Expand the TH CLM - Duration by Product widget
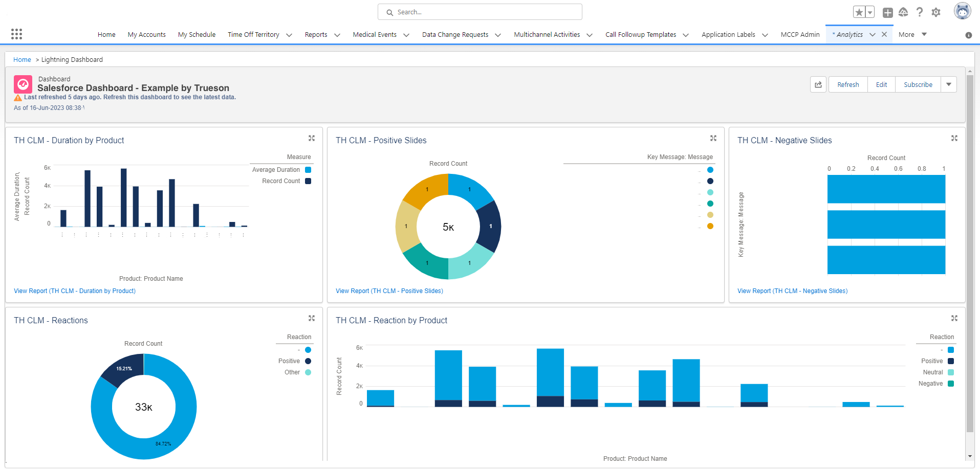The width and height of the screenshot is (980, 469). pos(312,138)
